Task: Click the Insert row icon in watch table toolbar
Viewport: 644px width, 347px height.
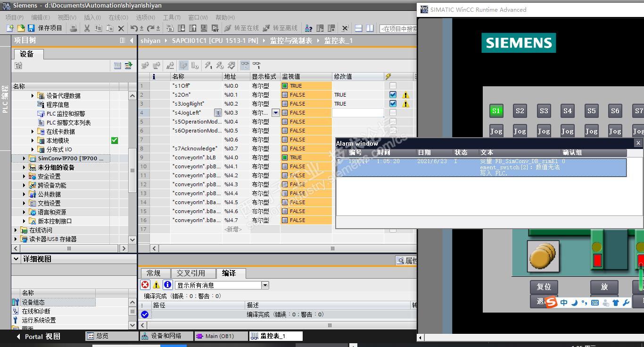Action: coord(145,66)
